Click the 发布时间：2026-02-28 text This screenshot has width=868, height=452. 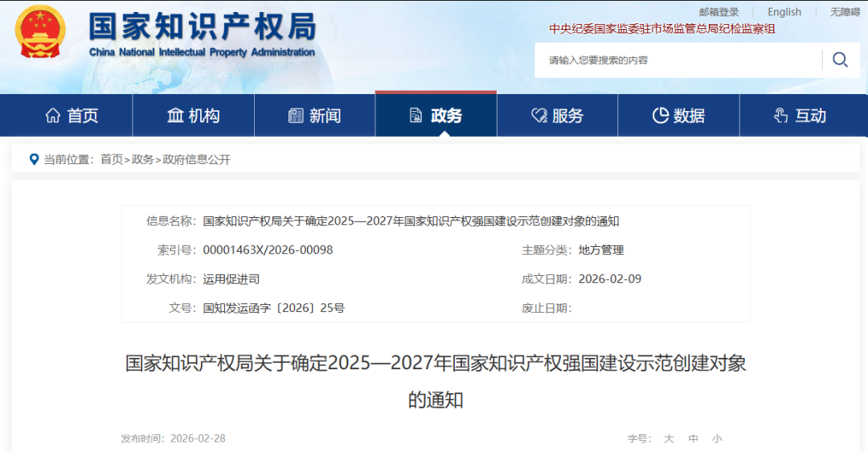click(x=174, y=438)
